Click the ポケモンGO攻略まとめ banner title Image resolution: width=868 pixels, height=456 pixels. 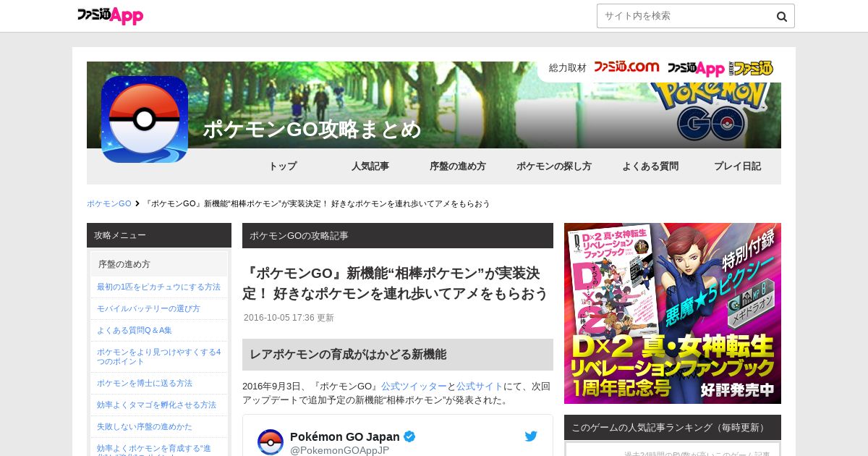point(312,129)
